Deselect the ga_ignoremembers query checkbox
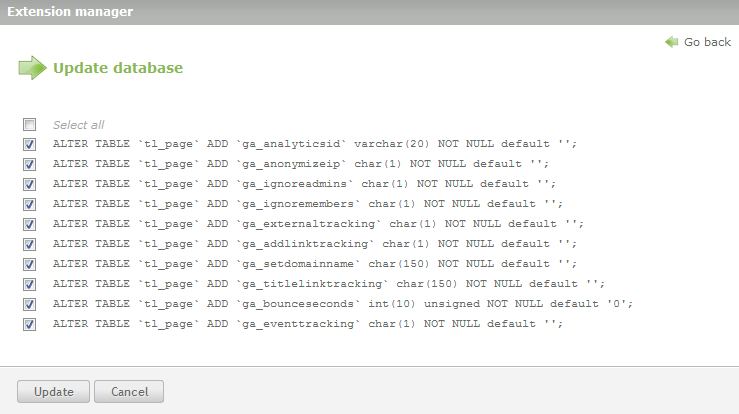The image size is (739, 414). [30, 204]
